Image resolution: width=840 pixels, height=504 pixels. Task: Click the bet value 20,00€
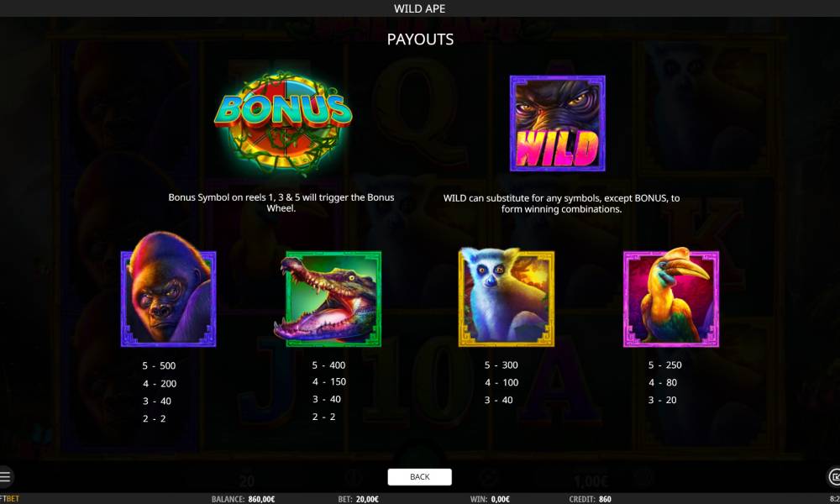tap(367, 499)
